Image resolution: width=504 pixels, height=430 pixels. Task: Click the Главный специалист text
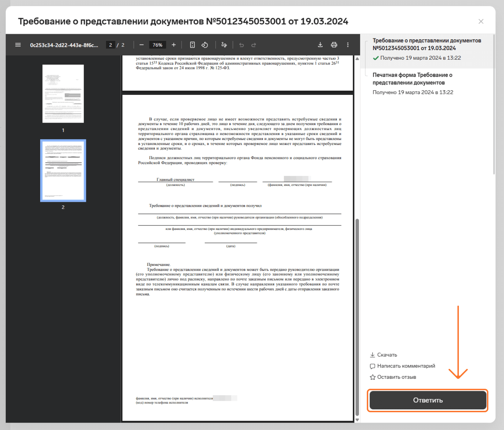coord(175,179)
